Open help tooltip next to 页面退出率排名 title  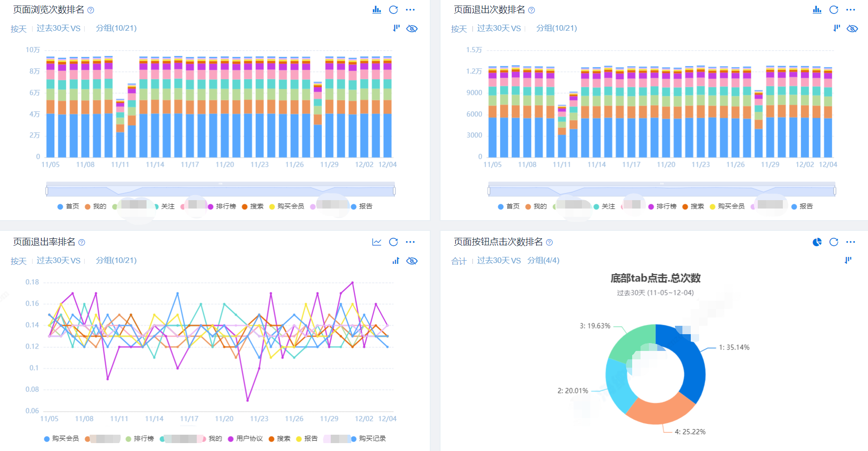point(82,242)
